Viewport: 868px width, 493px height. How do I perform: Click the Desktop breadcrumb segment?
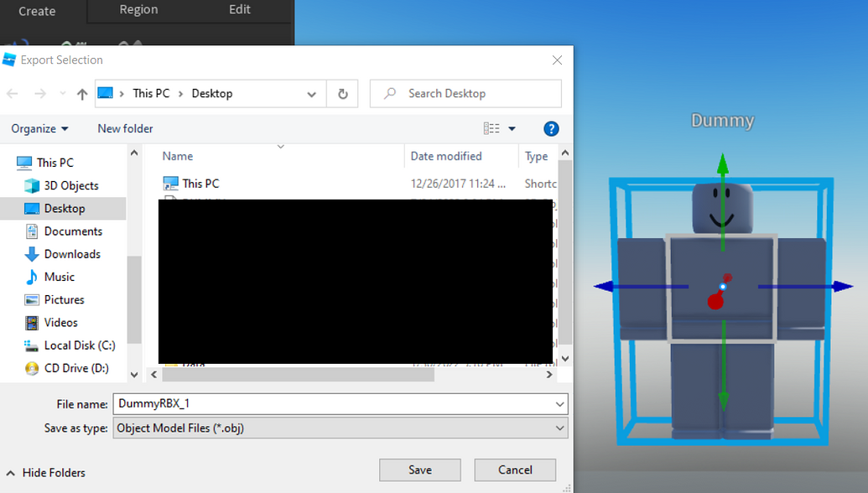(x=212, y=94)
